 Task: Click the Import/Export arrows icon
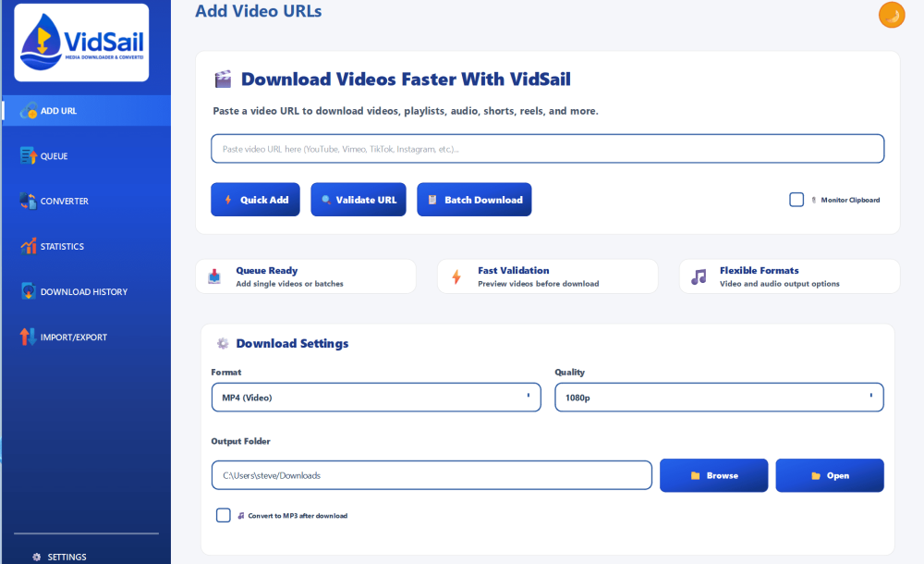(x=29, y=337)
